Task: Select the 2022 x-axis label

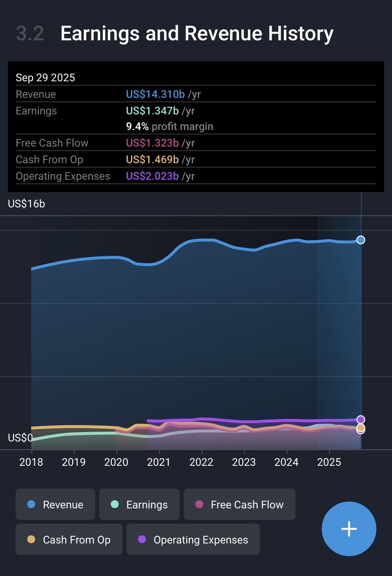Action: pos(201,462)
